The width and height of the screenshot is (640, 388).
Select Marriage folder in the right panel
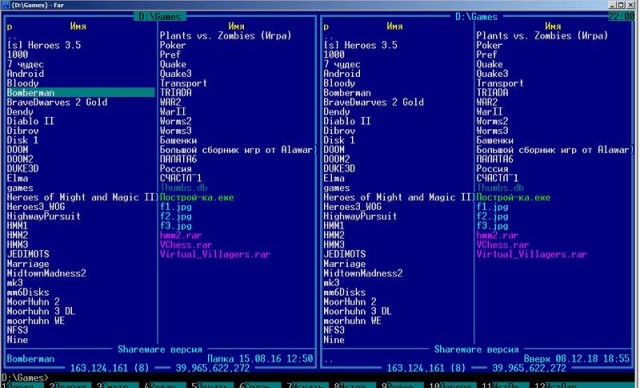pyautogui.click(x=344, y=264)
